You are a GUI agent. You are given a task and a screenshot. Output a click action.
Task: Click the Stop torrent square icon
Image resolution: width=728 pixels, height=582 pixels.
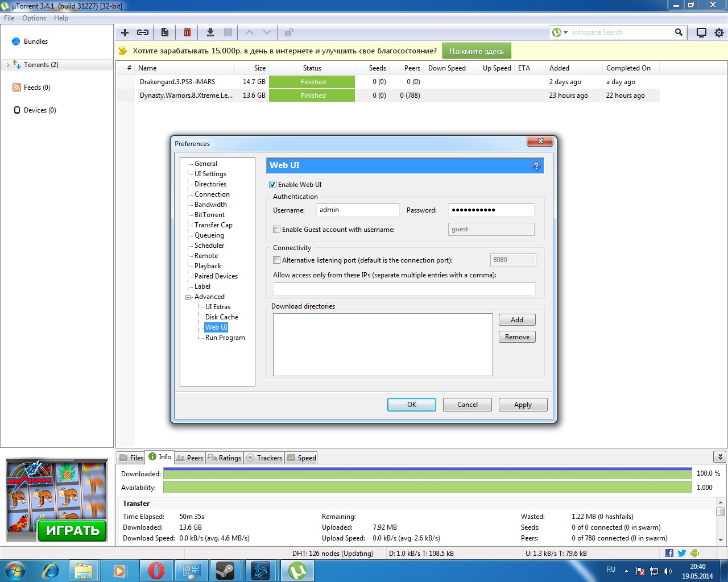(228, 32)
